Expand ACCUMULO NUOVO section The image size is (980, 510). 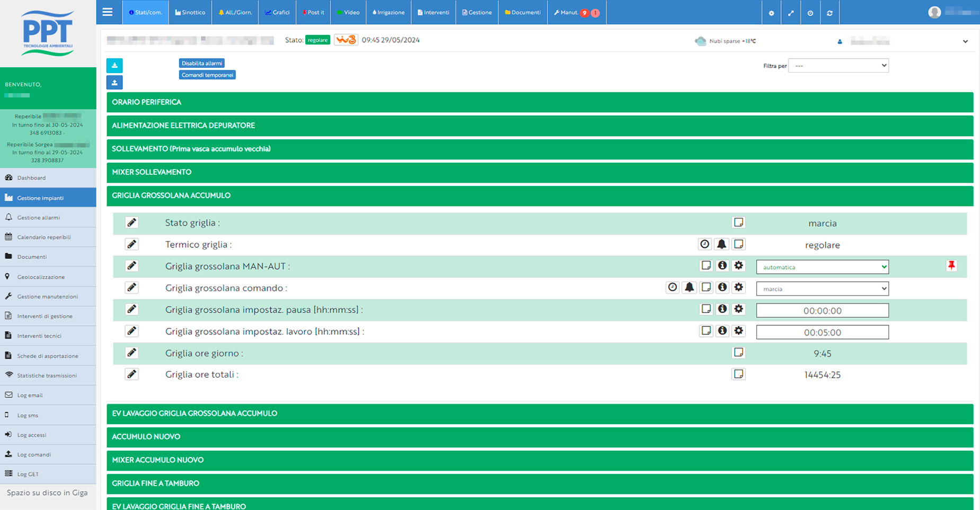[x=540, y=437]
